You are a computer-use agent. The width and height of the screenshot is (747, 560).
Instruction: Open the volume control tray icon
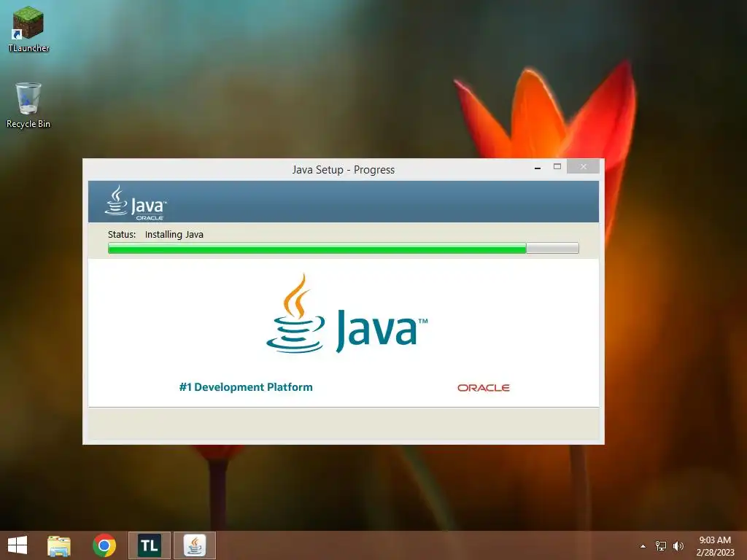(x=678, y=546)
